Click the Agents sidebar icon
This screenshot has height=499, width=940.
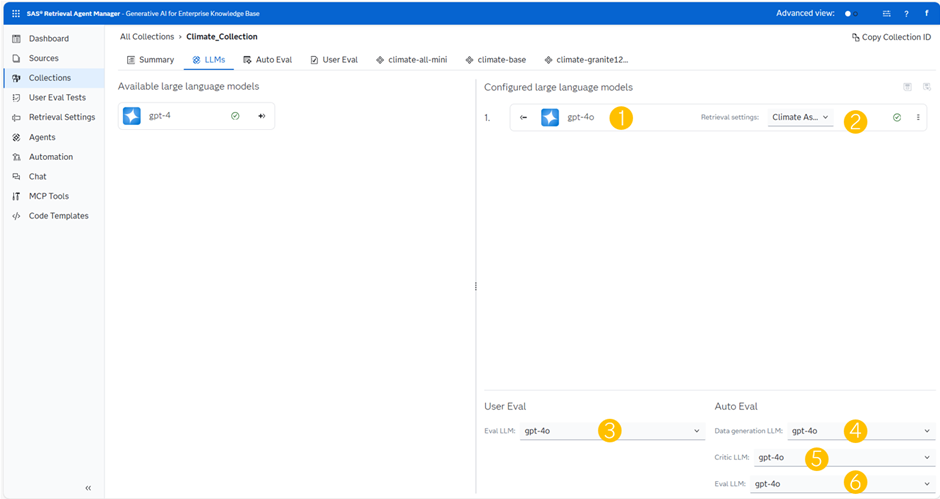[x=16, y=137]
